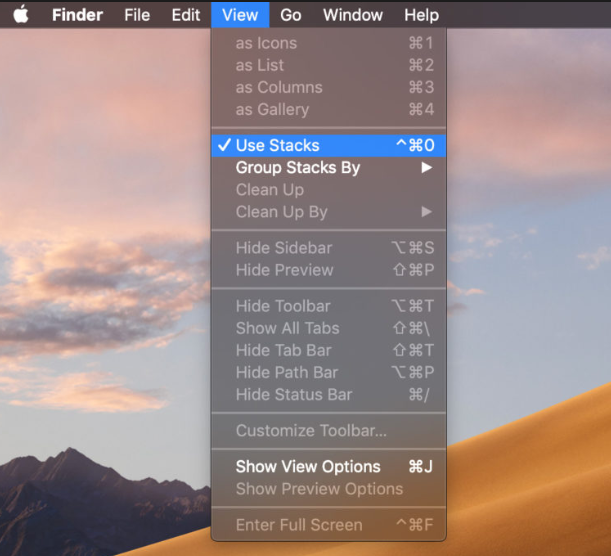
Task: Choose Show View Options
Action: click(x=308, y=467)
